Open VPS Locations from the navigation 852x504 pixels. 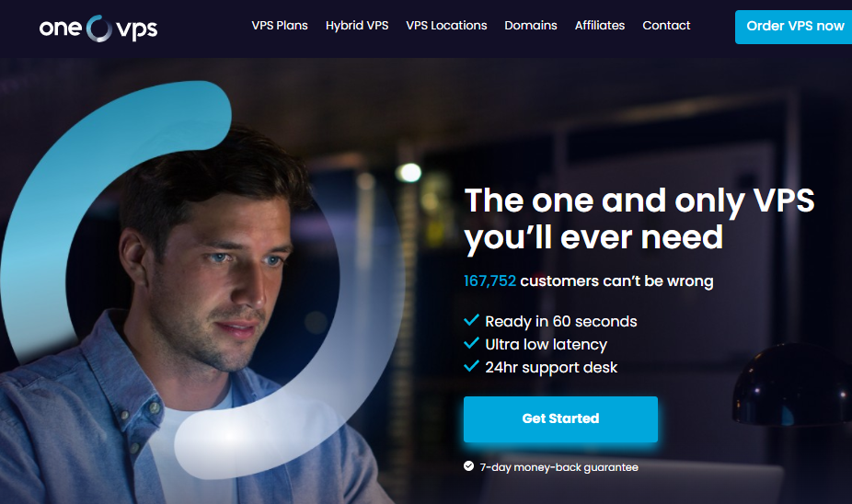point(446,26)
